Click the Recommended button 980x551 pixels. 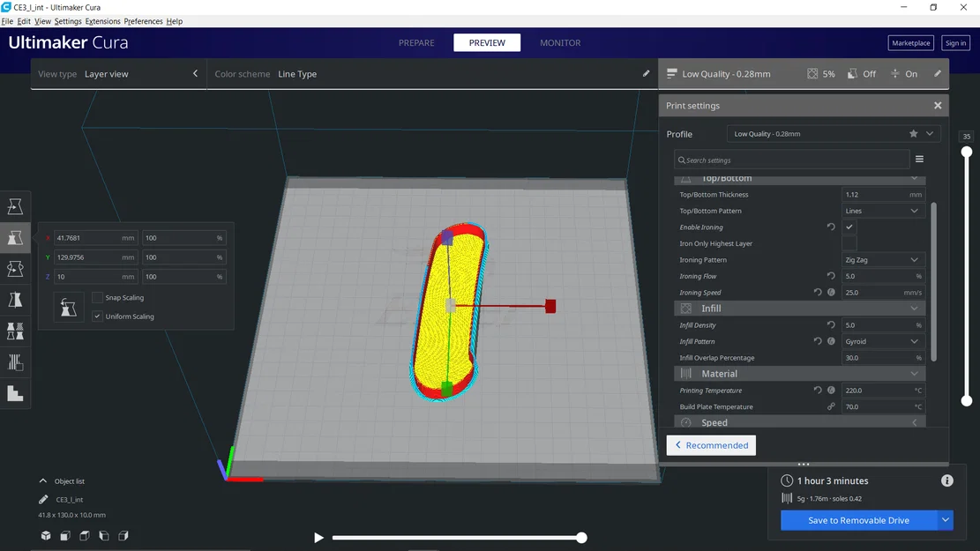(711, 445)
